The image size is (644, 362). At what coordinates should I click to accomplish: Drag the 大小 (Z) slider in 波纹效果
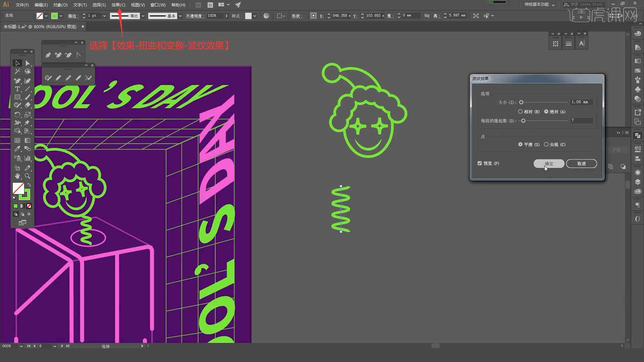pyautogui.click(x=522, y=103)
